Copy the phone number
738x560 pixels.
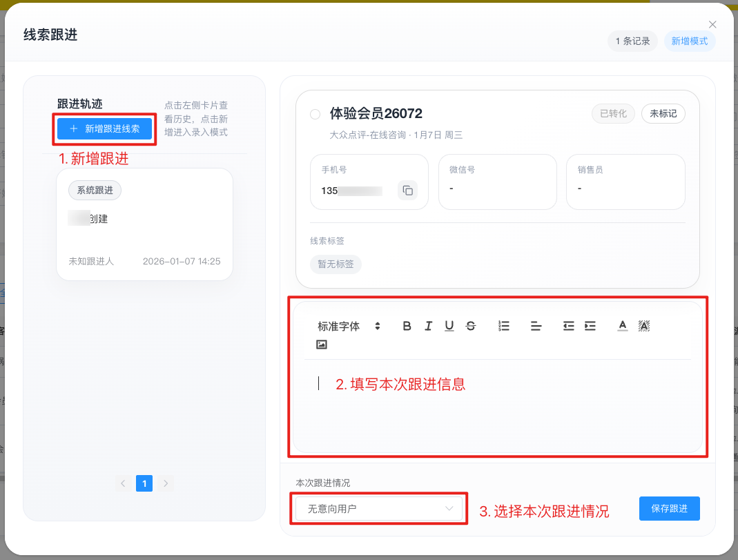point(407,191)
